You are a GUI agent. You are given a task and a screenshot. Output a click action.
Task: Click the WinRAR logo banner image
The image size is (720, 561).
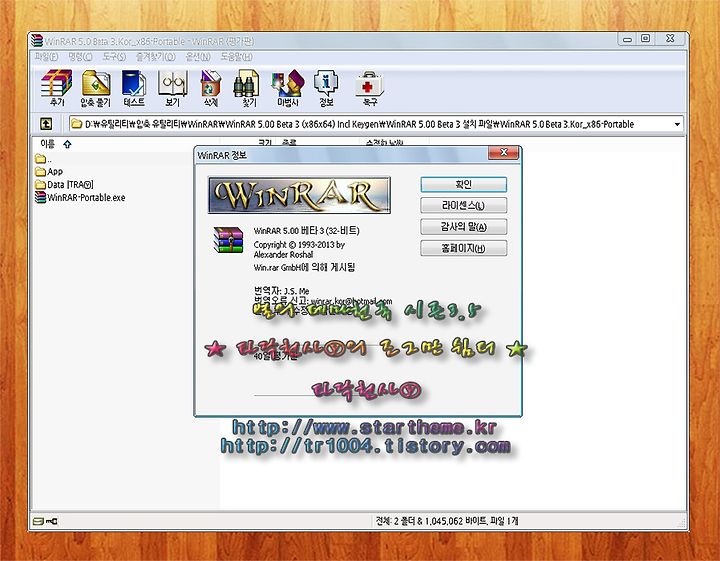point(299,195)
